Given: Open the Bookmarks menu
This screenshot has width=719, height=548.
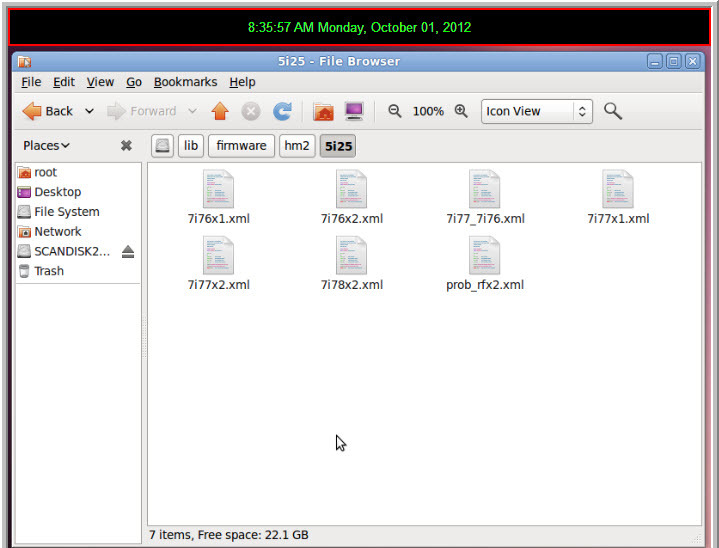Looking at the screenshot, I should [x=185, y=82].
